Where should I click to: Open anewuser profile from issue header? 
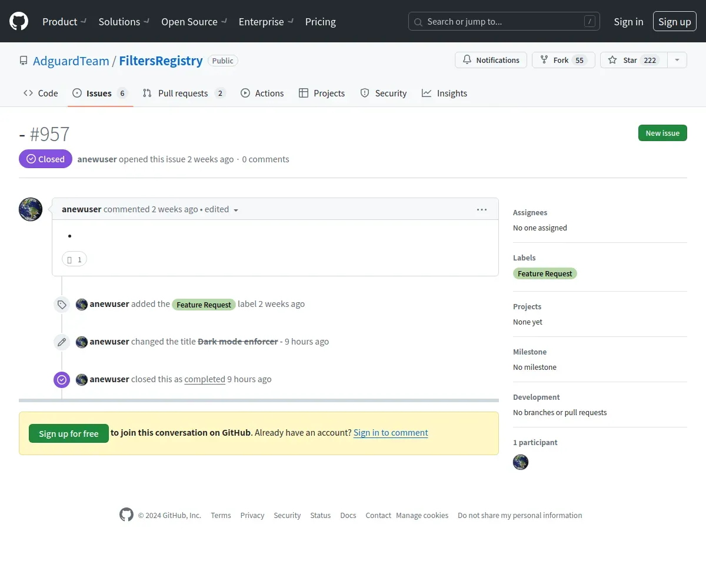(97, 159)
